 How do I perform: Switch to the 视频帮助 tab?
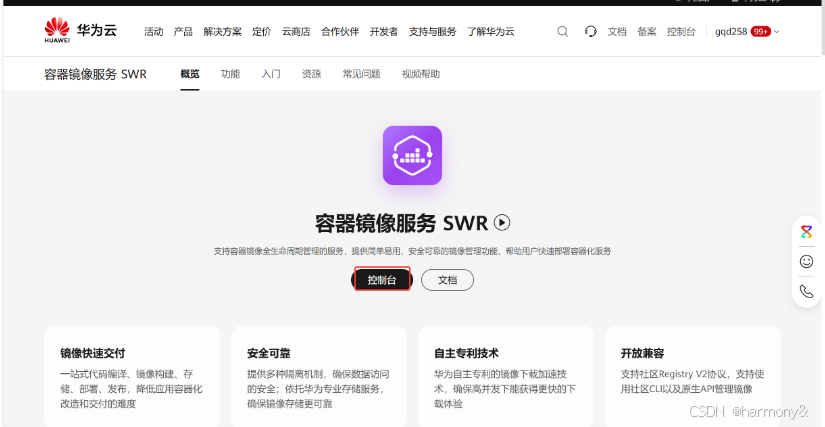pyautogui.click(x=421, y=74)
